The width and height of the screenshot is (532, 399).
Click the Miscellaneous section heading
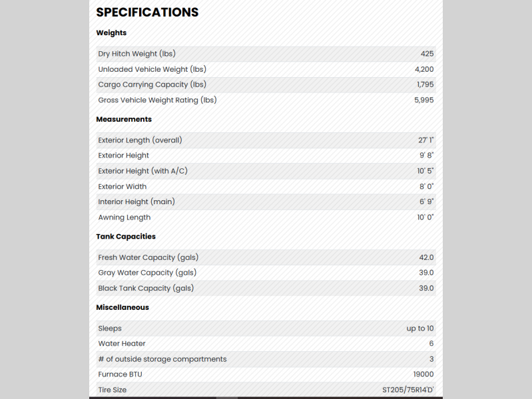pos(123,307)
